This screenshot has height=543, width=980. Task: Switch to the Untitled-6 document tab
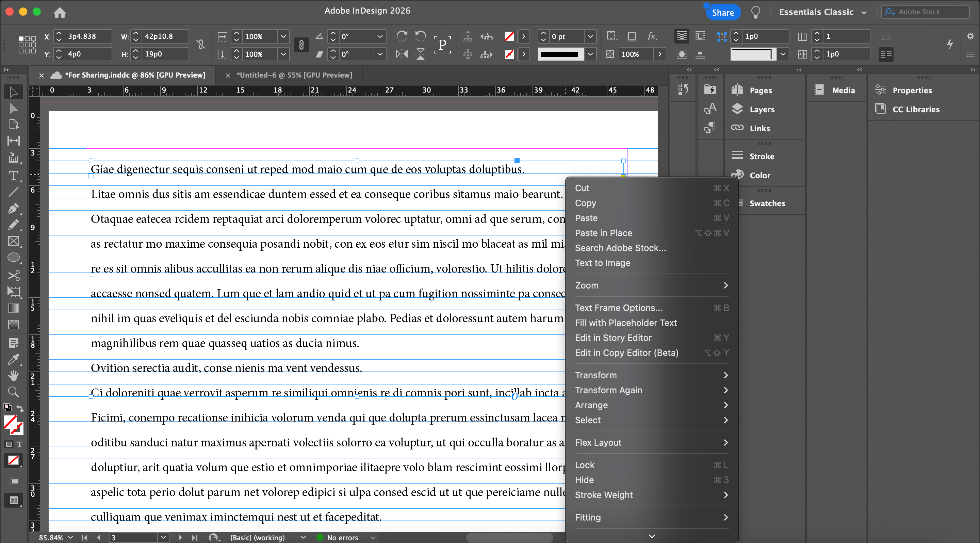(294, 75)
